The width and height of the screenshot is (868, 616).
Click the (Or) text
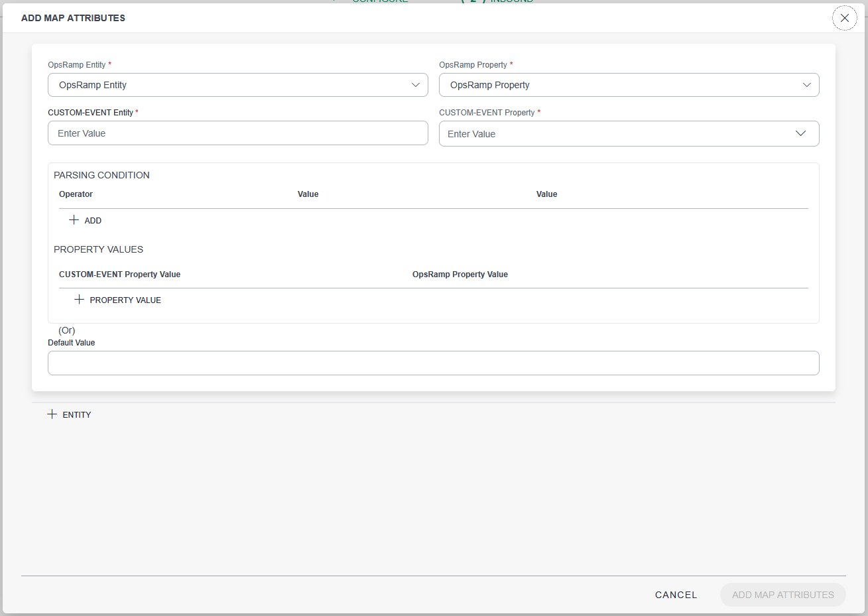[67, 330]
